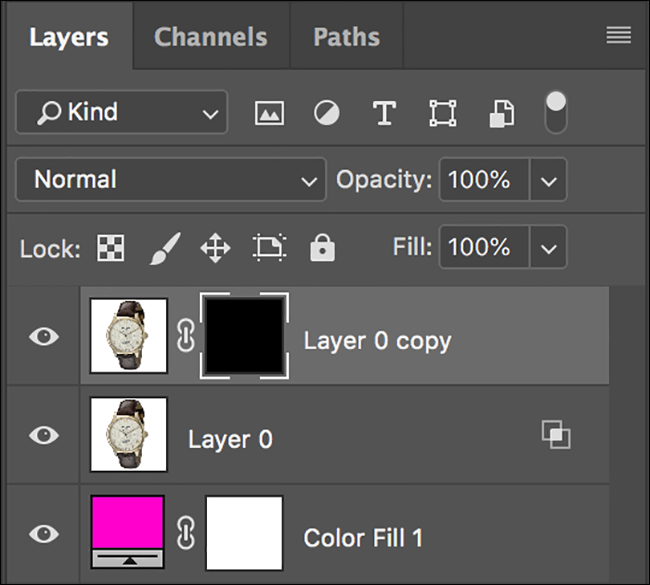Filter for smart objects icon
650x585 pixels.
click(x=501, y=113)
